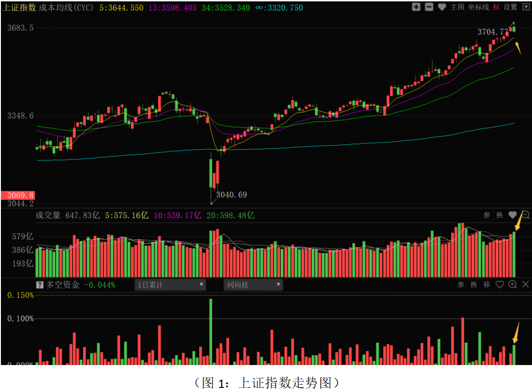
Task: Open help icon beside 多空资金
Action: tap(40, 285)
